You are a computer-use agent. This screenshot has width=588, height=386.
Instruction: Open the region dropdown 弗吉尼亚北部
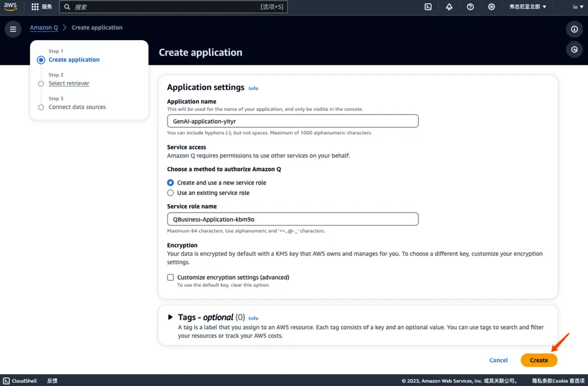[527, 7]
